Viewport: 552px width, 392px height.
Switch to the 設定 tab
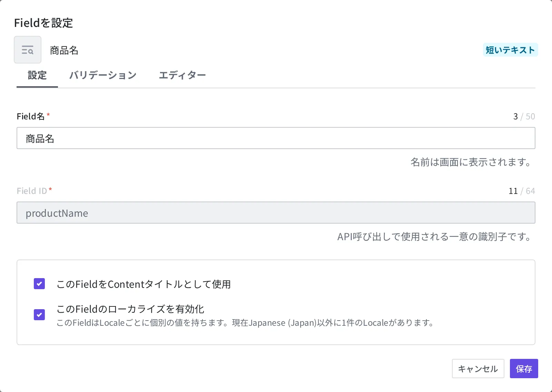37,75
